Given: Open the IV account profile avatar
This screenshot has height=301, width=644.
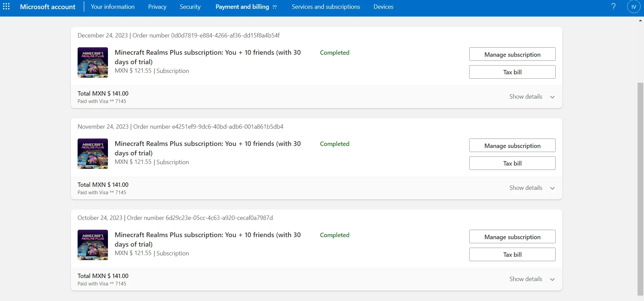Looking at the screenshot, I should 634,7.
